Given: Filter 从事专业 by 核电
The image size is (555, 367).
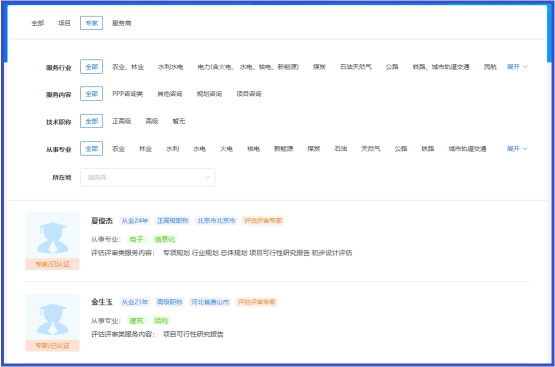Looking at the screenshot, I should pos(253,149).
